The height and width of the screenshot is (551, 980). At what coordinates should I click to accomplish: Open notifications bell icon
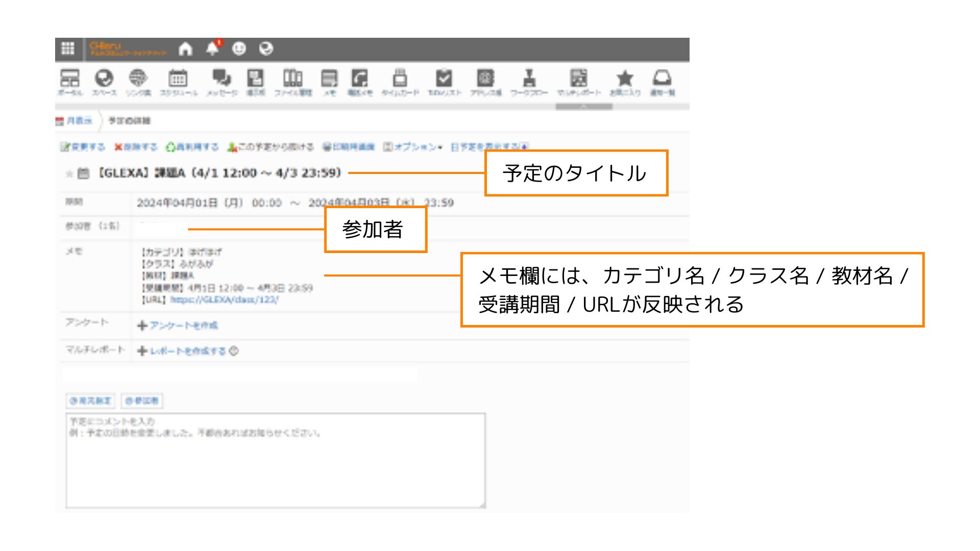[212, 48]
